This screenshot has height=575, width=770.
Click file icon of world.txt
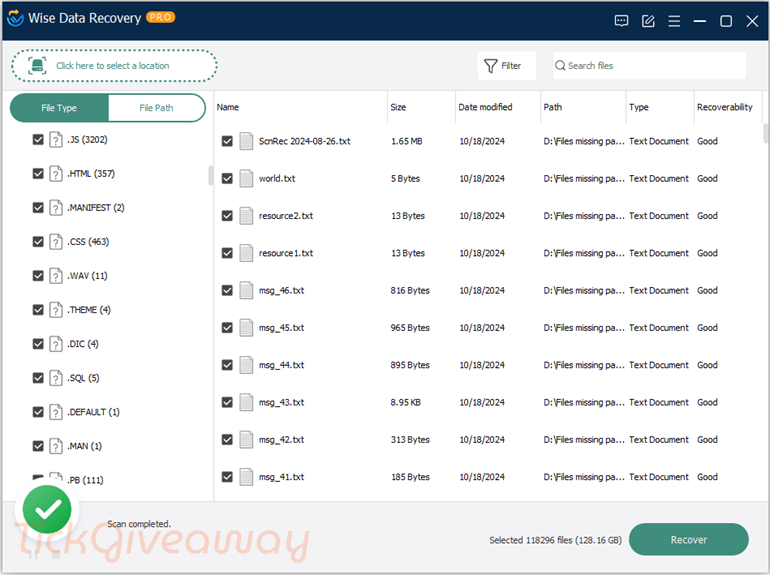(246, 179)
